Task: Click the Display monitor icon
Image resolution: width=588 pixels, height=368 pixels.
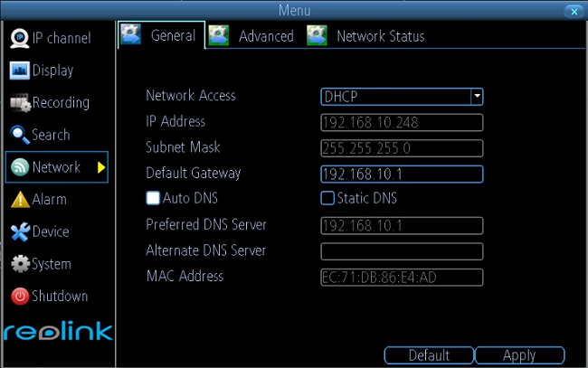Action: tap(20, 71)
